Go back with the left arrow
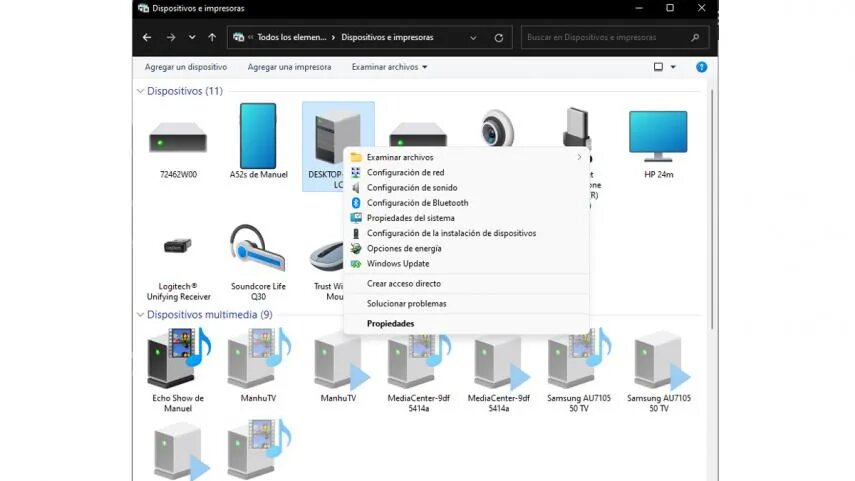The width and height of the screenshot is (855, 481). 147,37
